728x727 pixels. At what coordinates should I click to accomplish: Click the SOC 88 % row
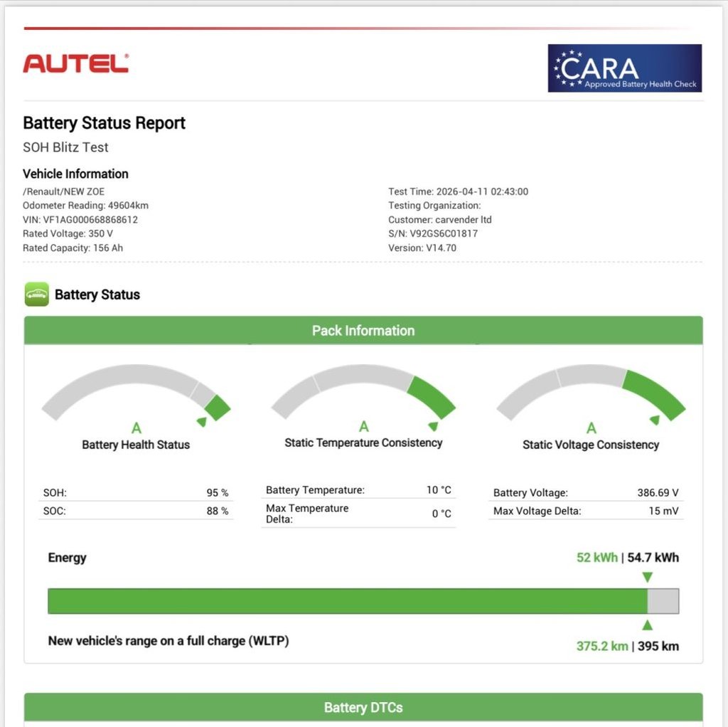click(136, 511)
